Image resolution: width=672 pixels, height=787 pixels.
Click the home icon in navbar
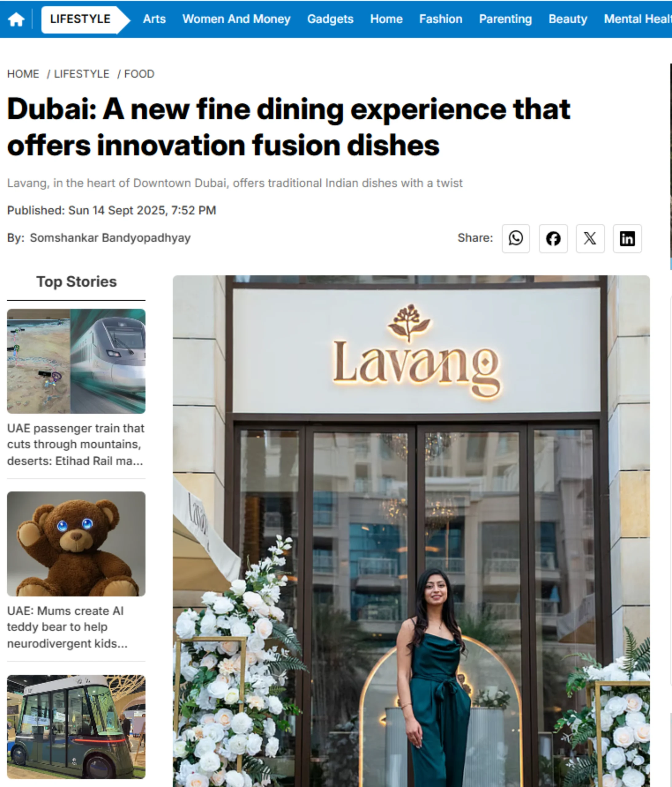(x=16, y=19)
